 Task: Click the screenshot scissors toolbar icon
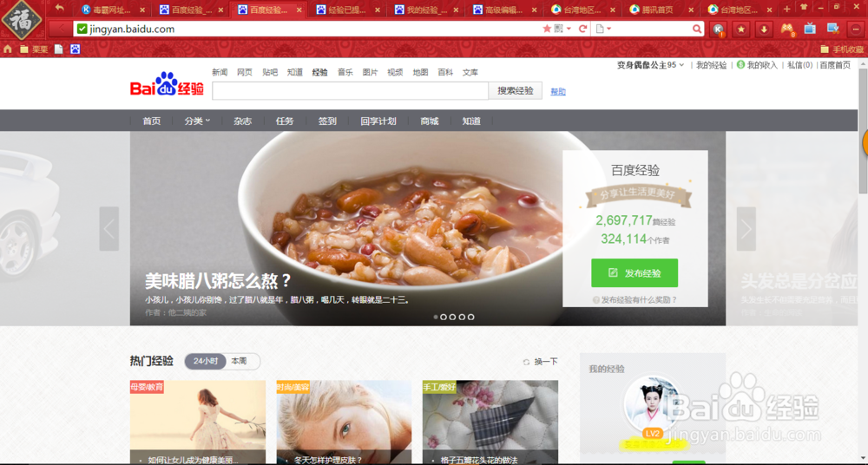[x=832, y=29]
